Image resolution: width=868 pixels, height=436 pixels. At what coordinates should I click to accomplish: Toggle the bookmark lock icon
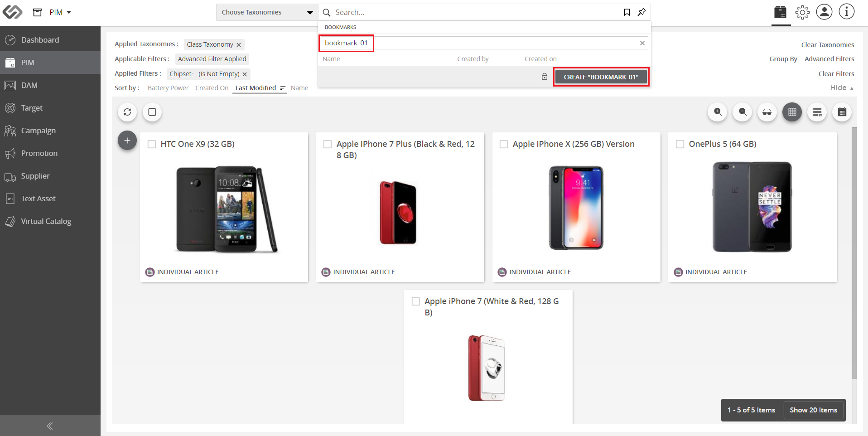(x=545, y=77)
